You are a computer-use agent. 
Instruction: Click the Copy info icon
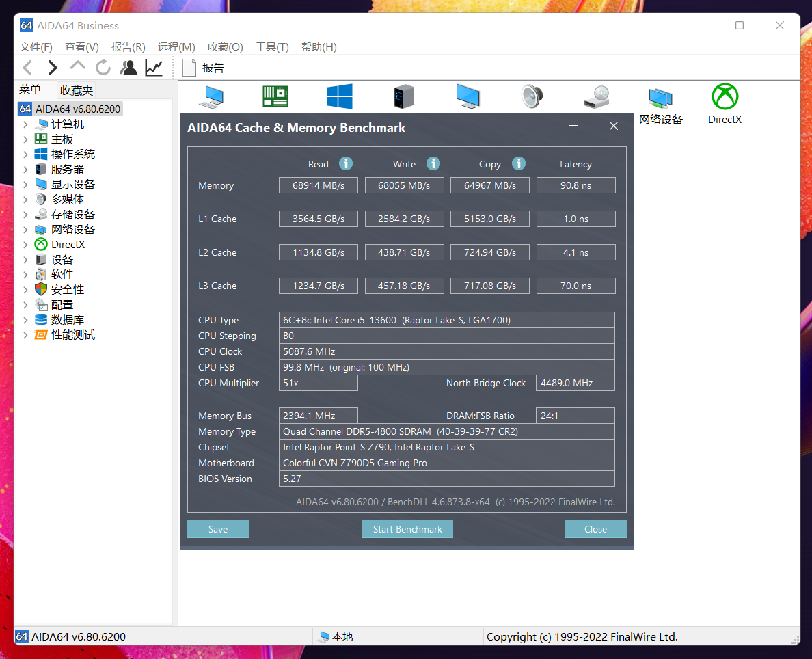(x=519, y=163)
